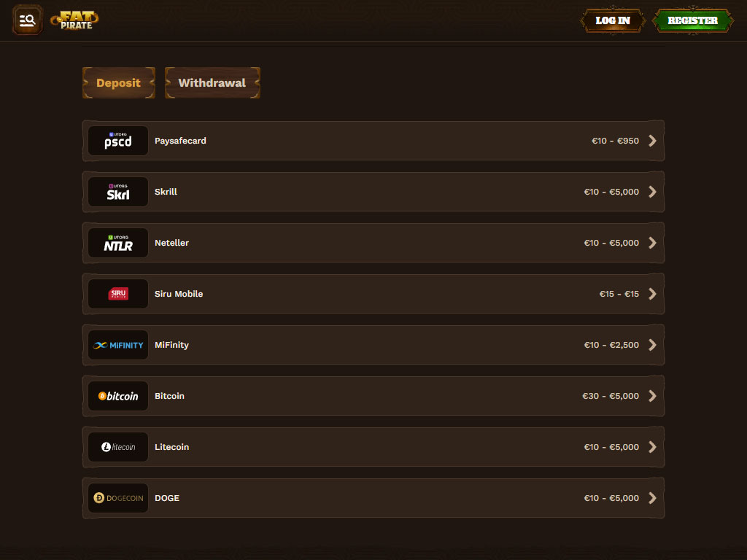747x560 pixels.
Task: Click the Bitcoin logo icon
Action: (x=118, y=396)
